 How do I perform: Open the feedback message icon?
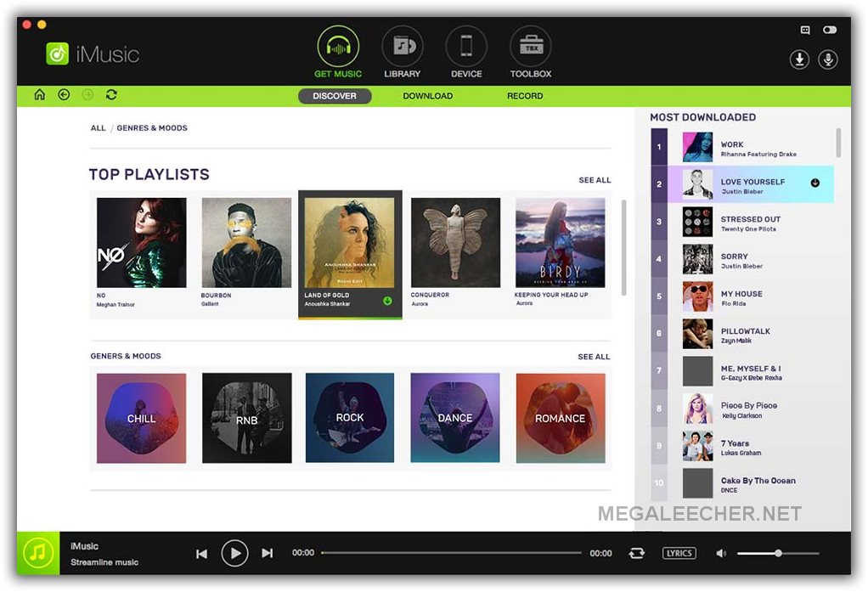click(805, 30)
